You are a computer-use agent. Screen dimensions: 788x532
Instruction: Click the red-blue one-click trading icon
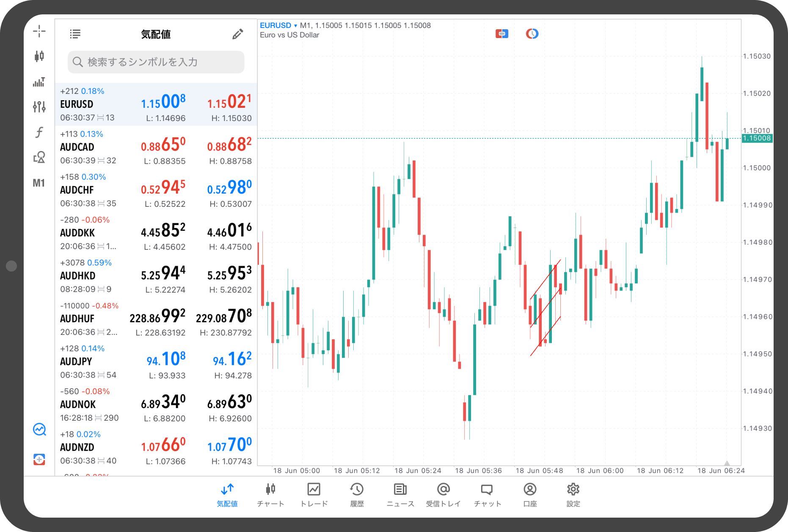pyautogui.click(x=502, y=33)
